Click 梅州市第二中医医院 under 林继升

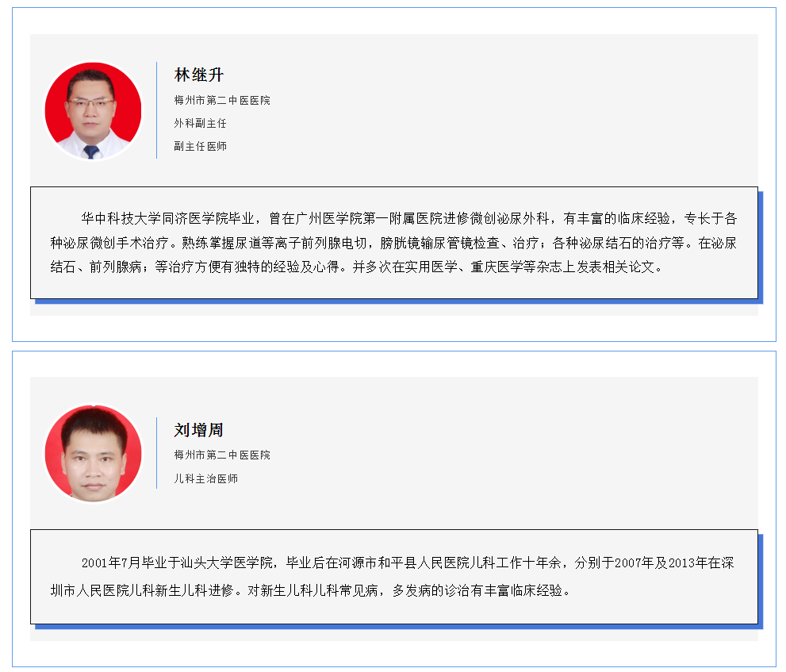[x=222, y=100]
